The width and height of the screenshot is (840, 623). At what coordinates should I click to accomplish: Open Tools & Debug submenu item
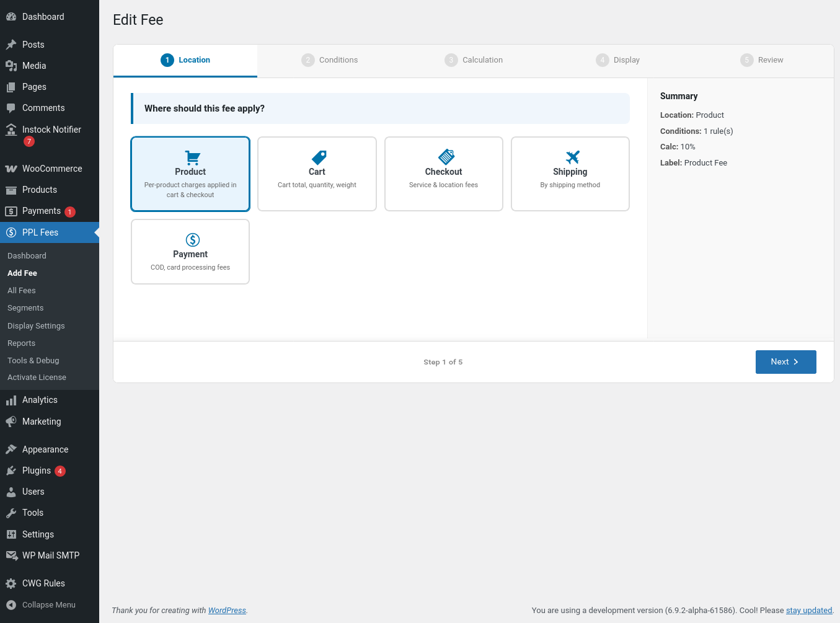33,361
